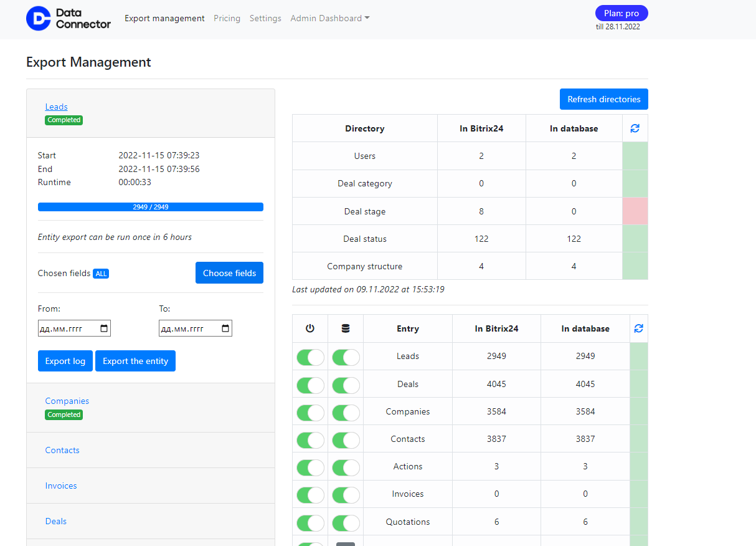Click the To date input field
The image size is (756, 546).
[196, 328]
